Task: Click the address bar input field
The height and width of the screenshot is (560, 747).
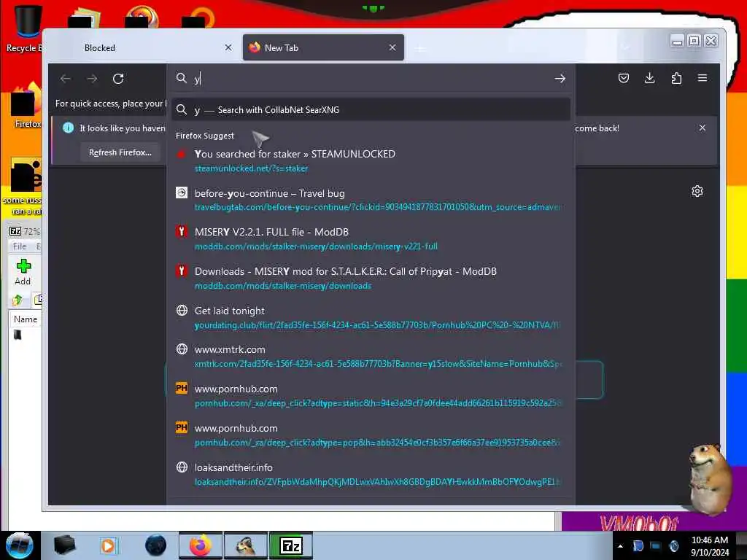Action: (x=371, y=79)
